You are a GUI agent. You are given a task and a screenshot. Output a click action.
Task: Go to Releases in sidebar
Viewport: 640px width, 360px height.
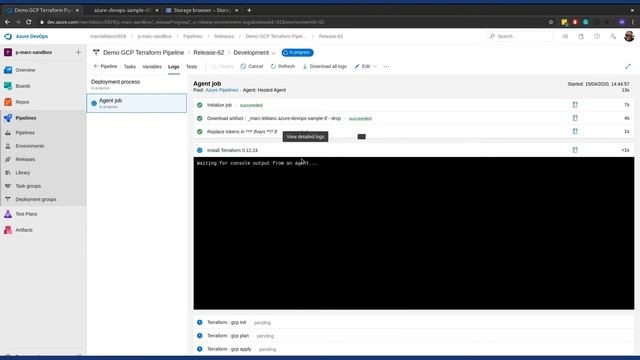pyautogui.click(x=25, y=160)
